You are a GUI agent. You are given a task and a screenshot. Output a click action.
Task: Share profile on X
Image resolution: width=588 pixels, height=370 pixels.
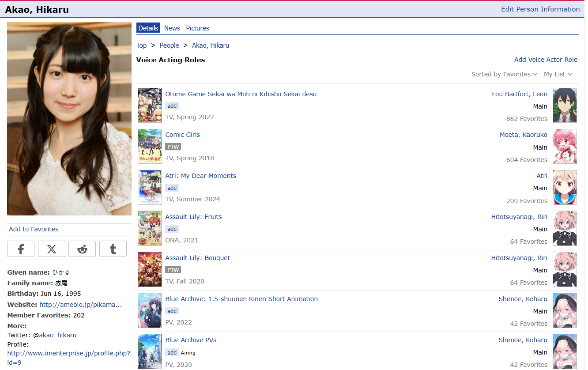click(52, 249)
